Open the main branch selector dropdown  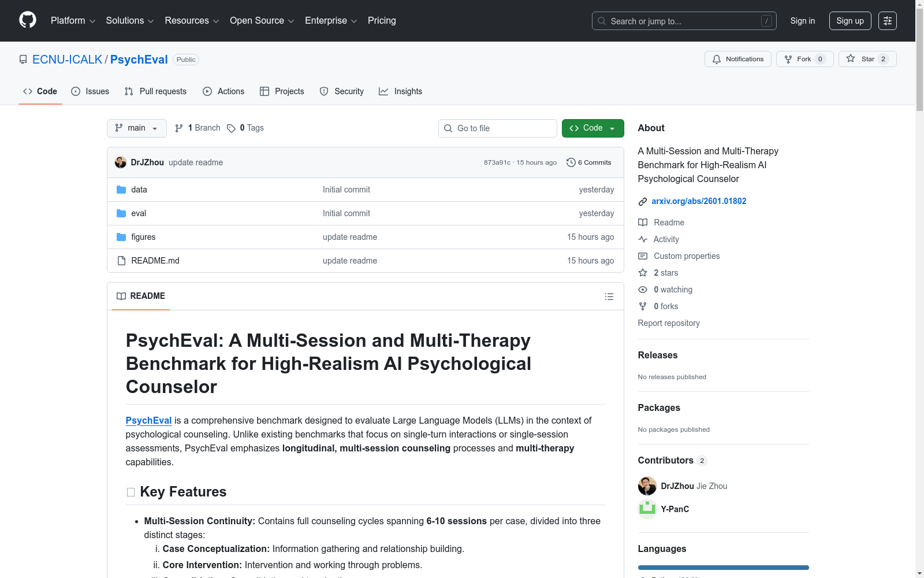click(x=137, y=128)
